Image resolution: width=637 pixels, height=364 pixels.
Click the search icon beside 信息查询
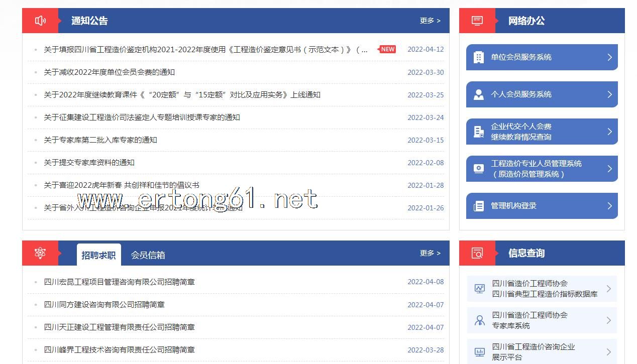[477, 253]
